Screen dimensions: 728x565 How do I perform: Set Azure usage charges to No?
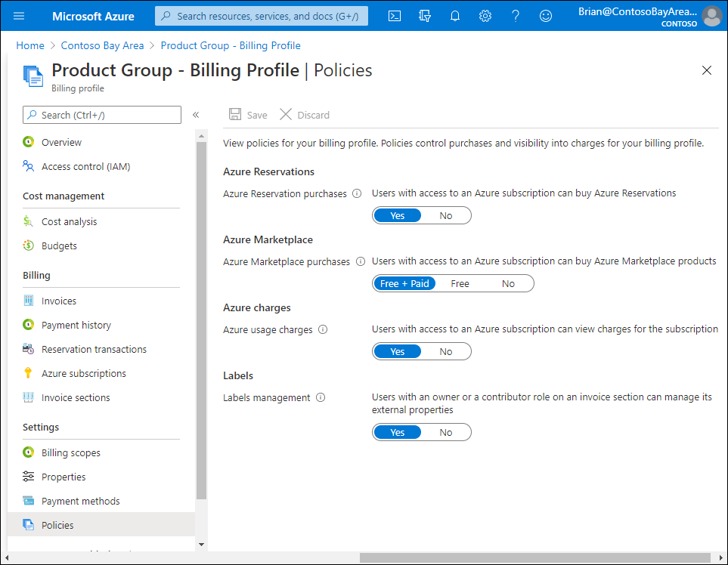point(446,352)
